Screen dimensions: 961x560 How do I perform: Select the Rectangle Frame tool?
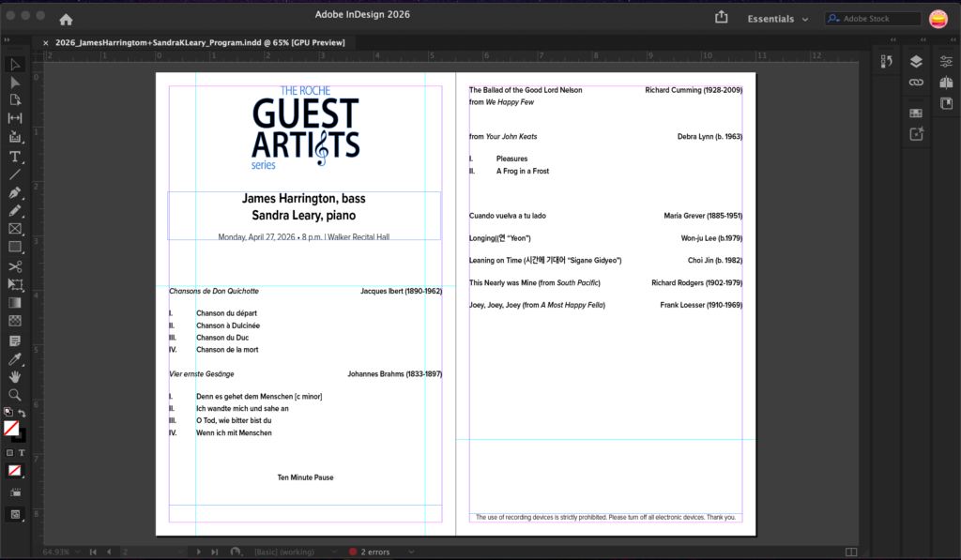pos(15,229)
